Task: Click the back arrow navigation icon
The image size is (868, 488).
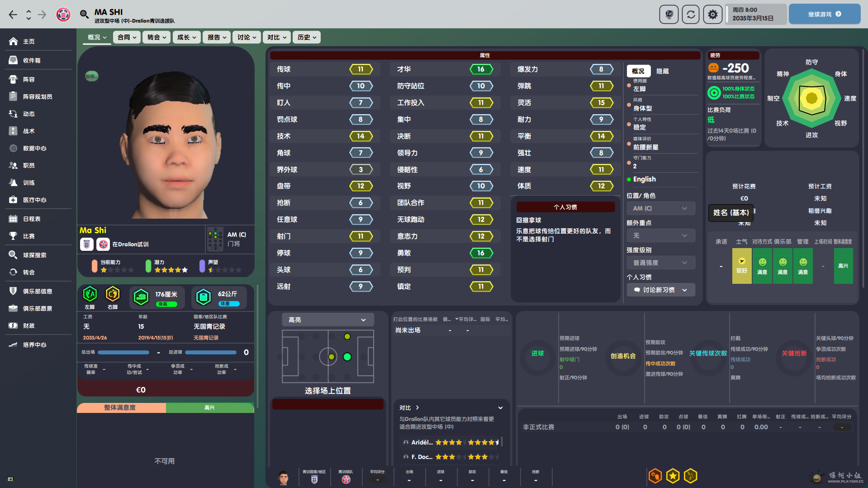Action: pyautogui.click(x=13, y=14)
